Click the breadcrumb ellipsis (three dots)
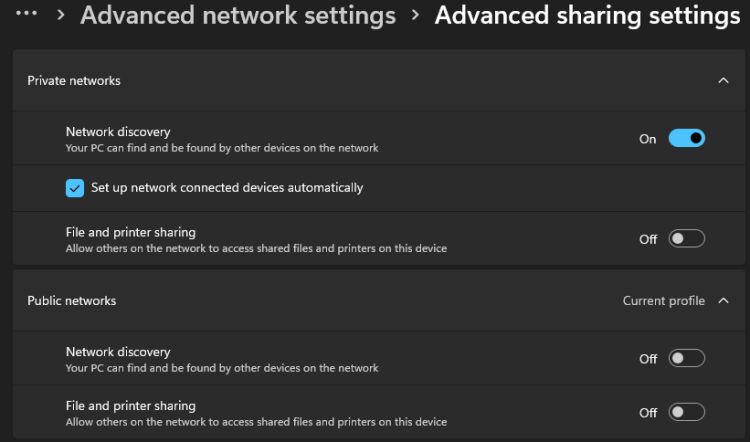Screen dimensions: 750x442 point(27,15)
